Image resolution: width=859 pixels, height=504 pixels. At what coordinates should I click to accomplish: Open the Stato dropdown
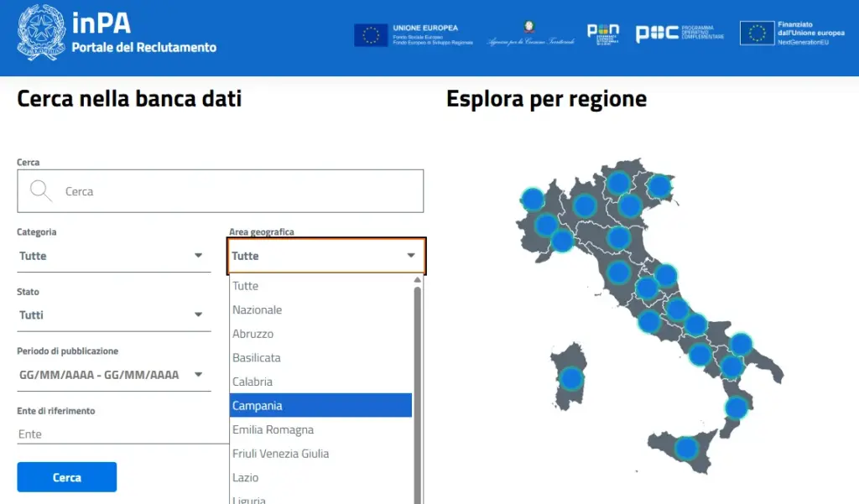coord(114,315)
